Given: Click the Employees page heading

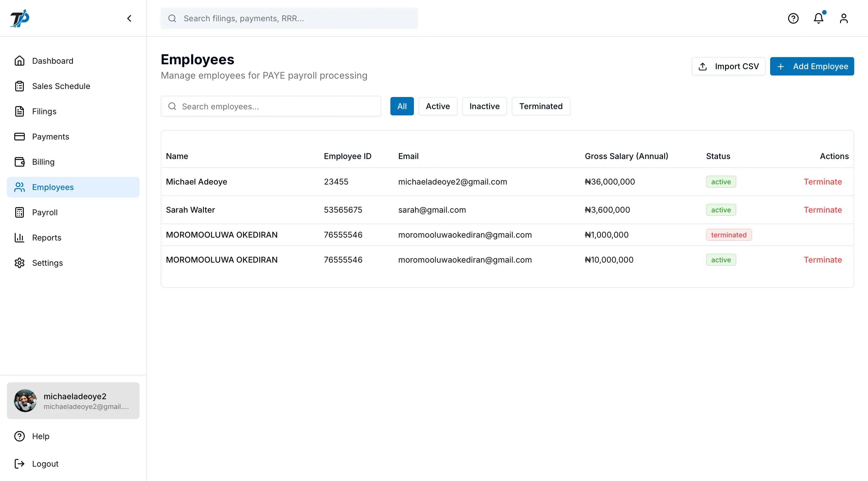Looking at the screenshot, I should 197,60.
